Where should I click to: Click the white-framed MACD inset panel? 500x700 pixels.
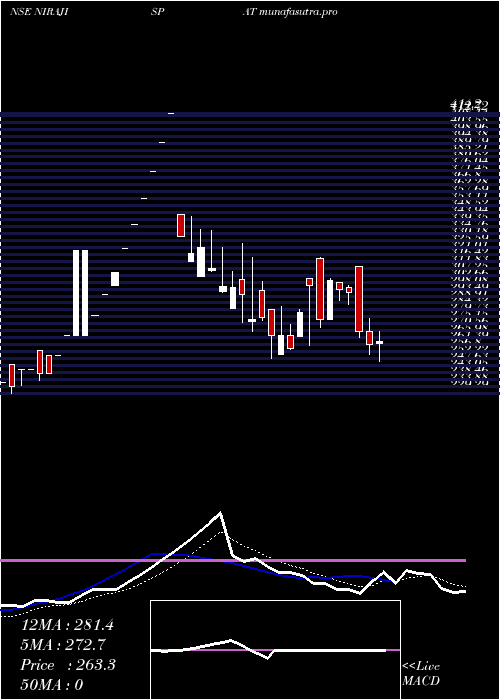coord(275,650)
